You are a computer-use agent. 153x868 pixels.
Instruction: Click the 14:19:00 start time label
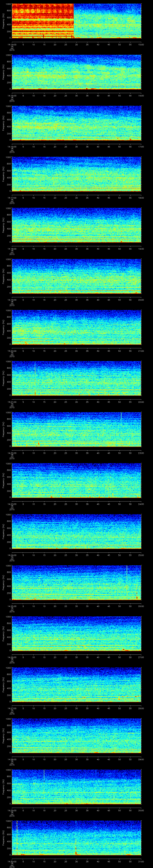click(x=12, y=300)
